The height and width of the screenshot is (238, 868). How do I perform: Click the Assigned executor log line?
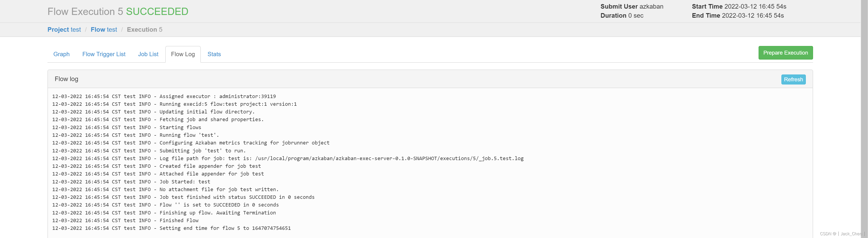pyautogui.click(x=164, y=96)
